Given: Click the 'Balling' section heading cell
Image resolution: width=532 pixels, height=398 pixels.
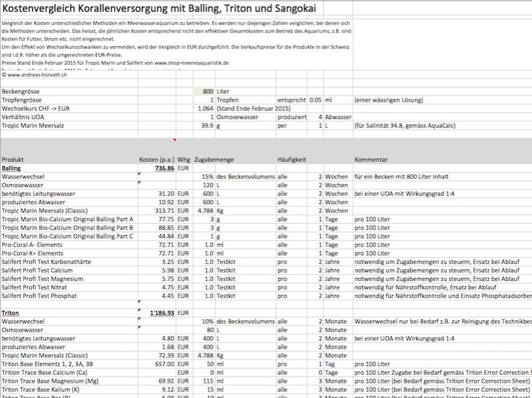Looking at the screenshot, I should 11,168.
